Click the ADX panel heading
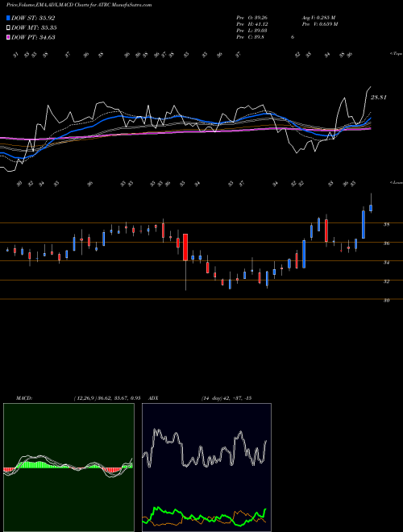This screenshot has height=532, width=403. click(154, 398)
